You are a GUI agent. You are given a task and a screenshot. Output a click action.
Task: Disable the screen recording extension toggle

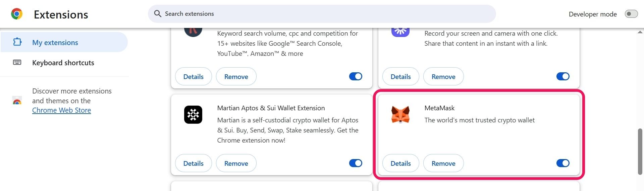coord(563,76)
